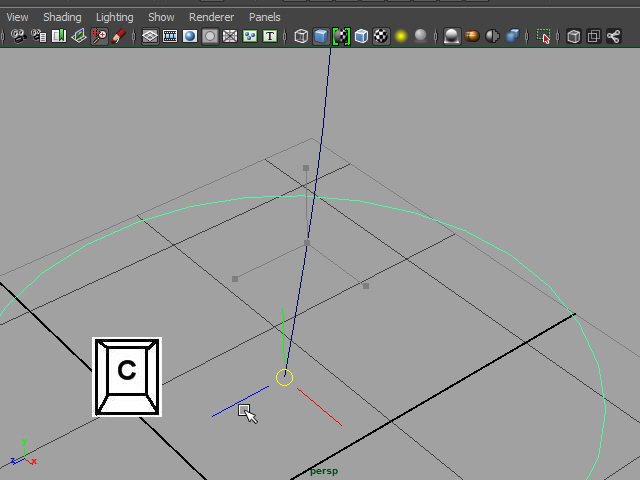Toggle the X-Ray Joints icon
Viewport: 640px width, 480px height.
coord(613,36)
